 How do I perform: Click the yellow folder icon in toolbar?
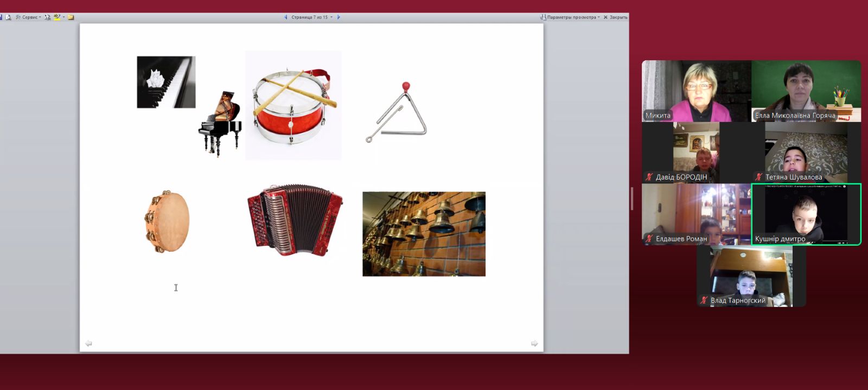point(71,17)
